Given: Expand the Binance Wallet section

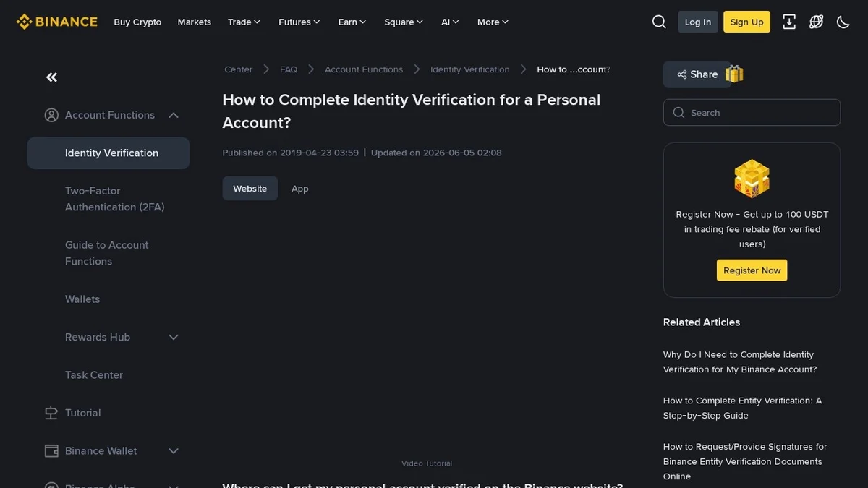Looking at the screenshot, I should (174, 450).
